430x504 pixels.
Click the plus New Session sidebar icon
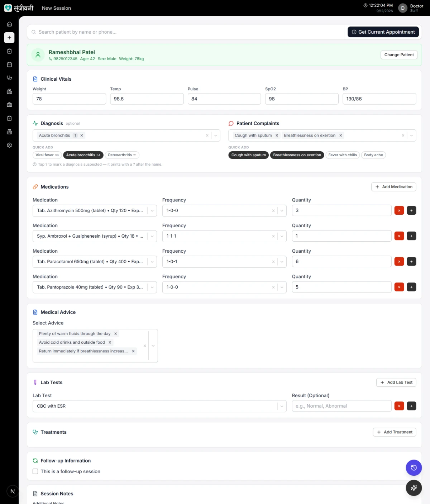9,38
